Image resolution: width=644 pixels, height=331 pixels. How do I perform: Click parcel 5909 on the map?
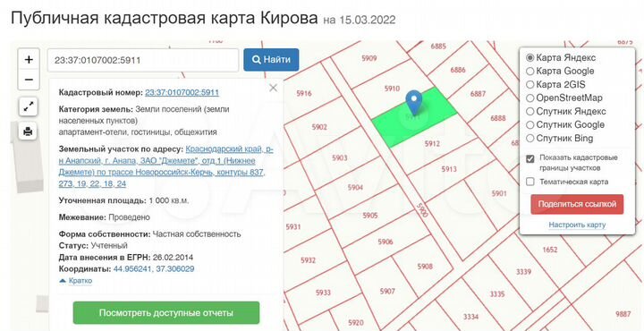tap(369, 58)
